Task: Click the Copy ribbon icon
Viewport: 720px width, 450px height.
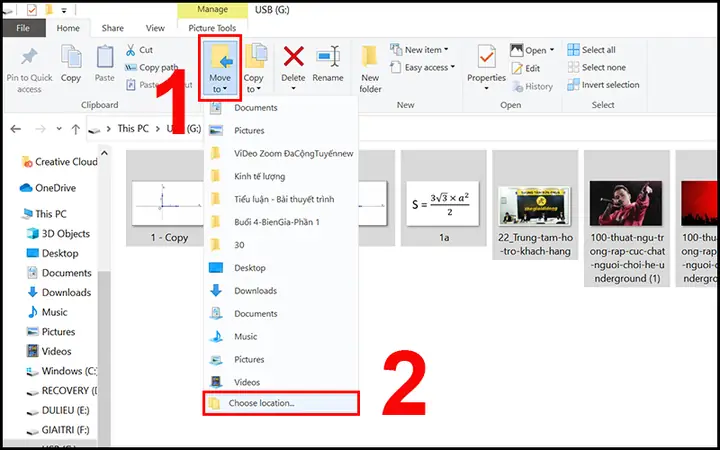Action: [71, 58]
